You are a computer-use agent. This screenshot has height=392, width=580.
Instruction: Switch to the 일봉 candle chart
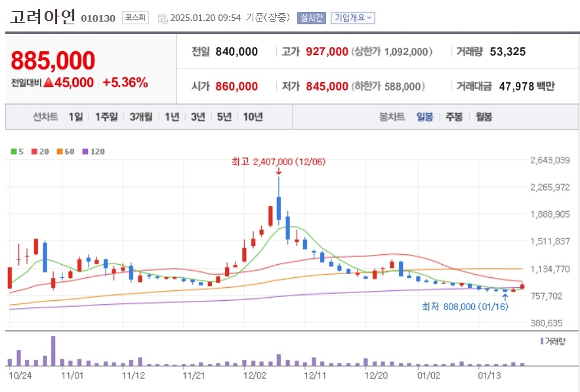(425, 117)
